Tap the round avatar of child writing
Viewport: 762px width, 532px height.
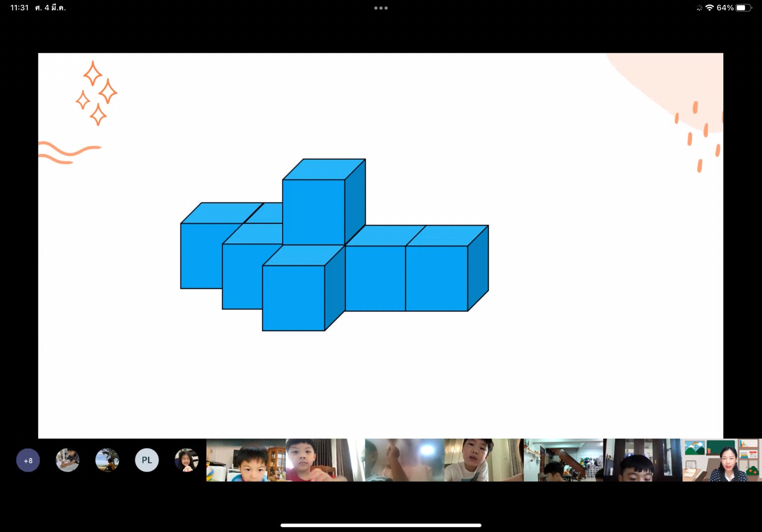[x=68, y=460]
